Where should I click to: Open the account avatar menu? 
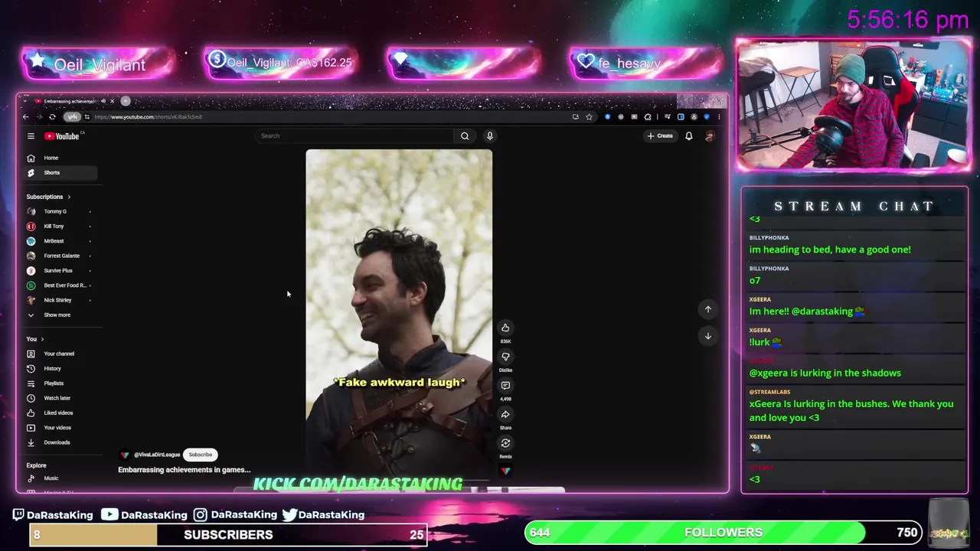coord(710,136)
